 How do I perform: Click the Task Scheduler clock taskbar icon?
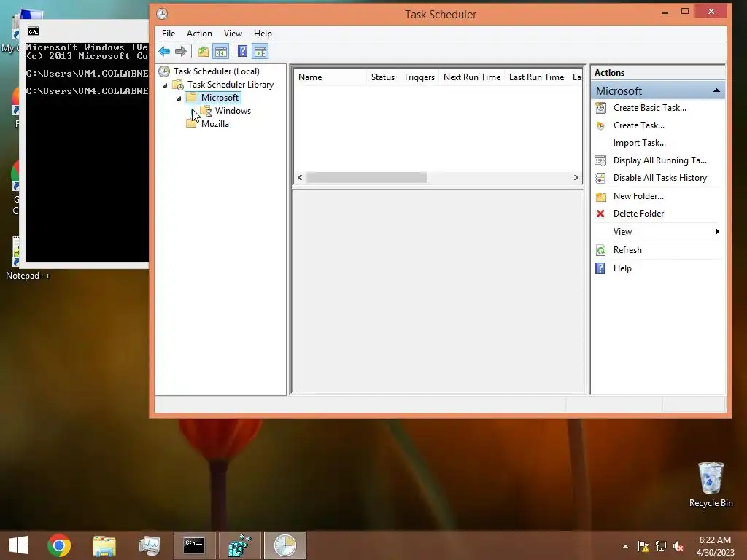(285, 545)
